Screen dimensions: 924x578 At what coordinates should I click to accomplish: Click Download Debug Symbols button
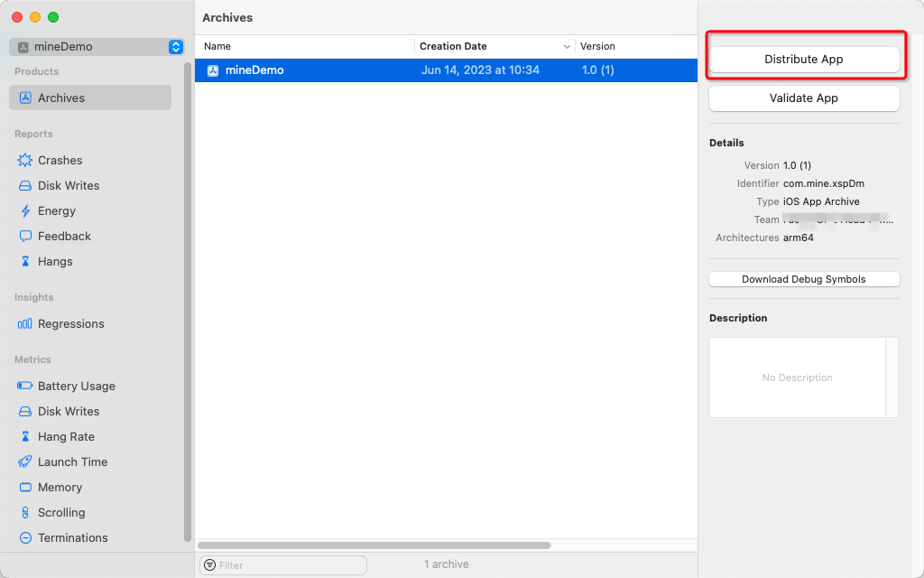804,279
